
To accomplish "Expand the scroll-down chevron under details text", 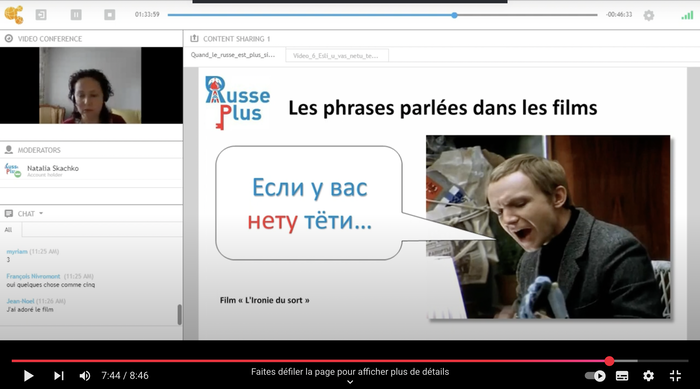I will coord(350,382).
